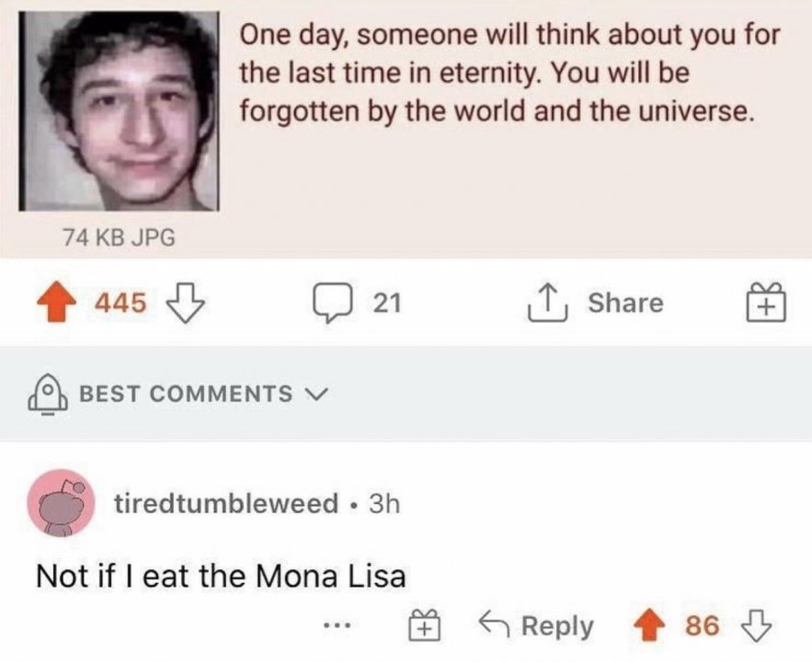The height and width of the screenshot is (662, 812).
Task: Click the 21 comments count
Action: [x=387, y=303]
